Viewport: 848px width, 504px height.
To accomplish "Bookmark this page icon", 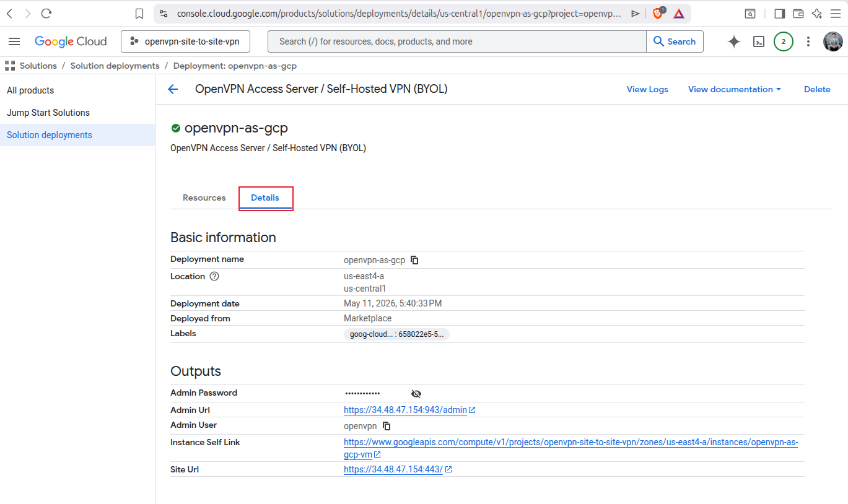I will tap(139, 14).
